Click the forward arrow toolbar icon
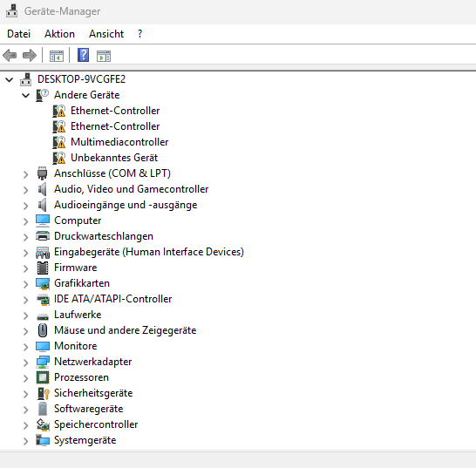Image resolution: width=476 pixels, height=468 pixels. pyautogui.click(x=30, y=56)
